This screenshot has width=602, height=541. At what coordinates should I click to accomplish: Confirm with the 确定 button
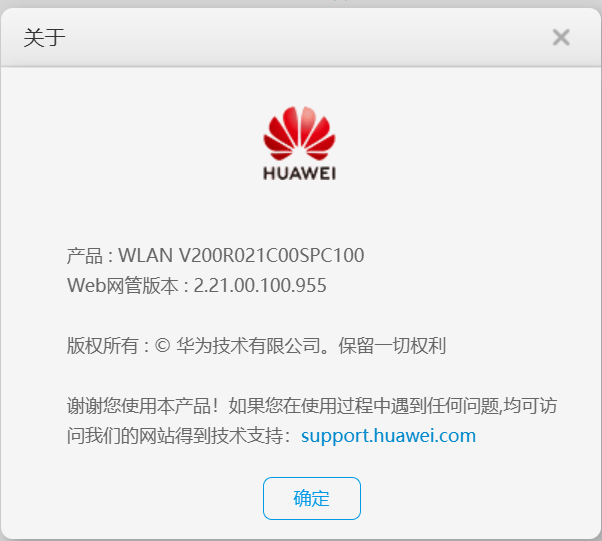[312, 498]
